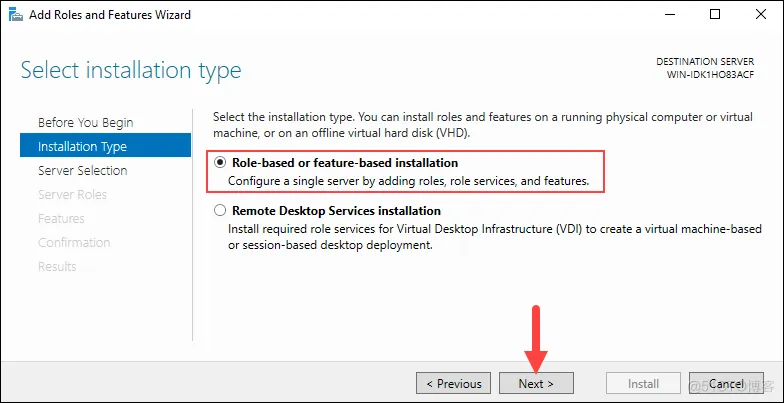This screenshot has width=784, height=403.
Task: Maximize the wizard window
Action: 714,15
